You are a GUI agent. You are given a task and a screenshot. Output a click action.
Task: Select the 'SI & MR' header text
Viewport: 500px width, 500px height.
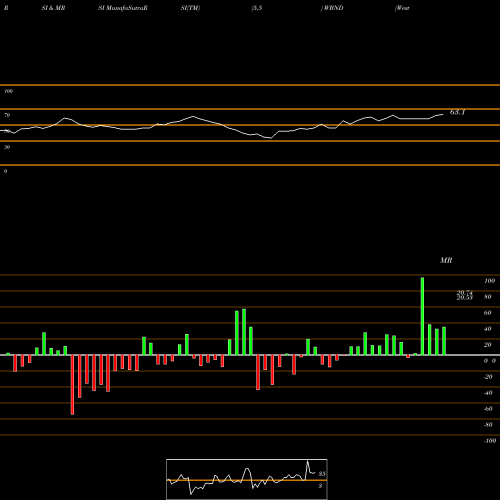[53, 8]
